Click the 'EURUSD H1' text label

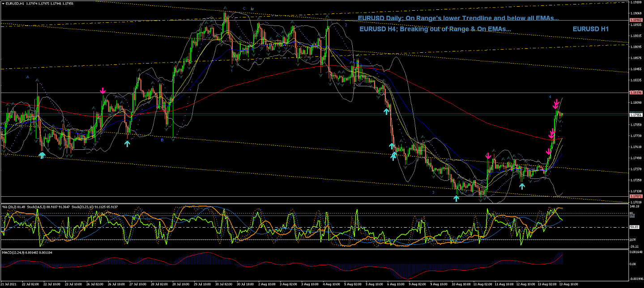click(590, 29)
